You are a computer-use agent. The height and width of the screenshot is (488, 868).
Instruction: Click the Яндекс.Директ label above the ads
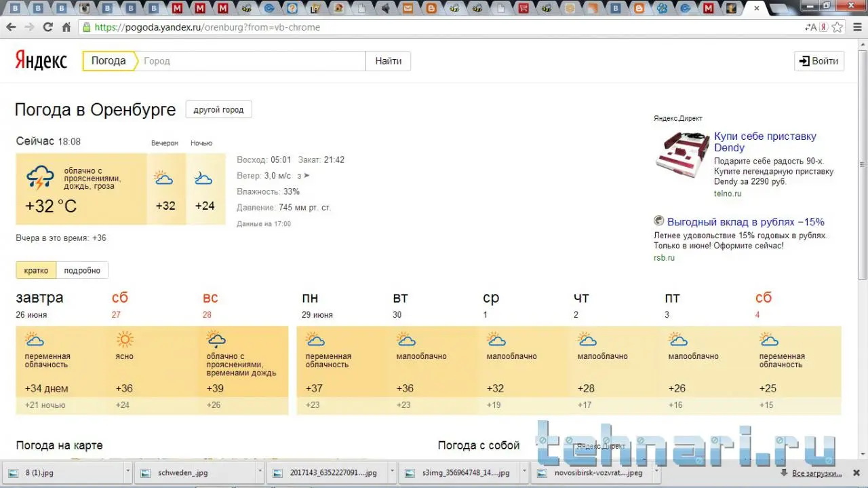(678, 118)
